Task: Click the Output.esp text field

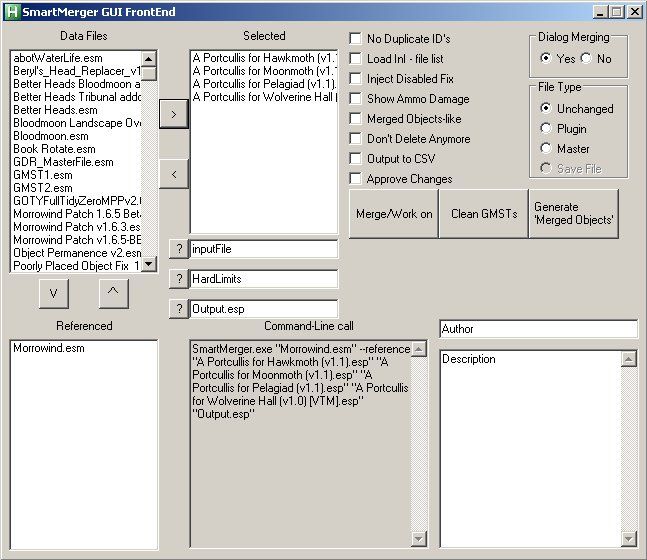Action: (x=264, y=309)
